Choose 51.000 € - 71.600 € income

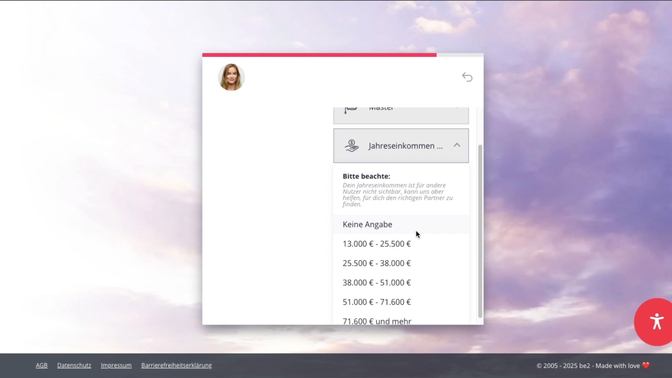(x=401, y=302)
